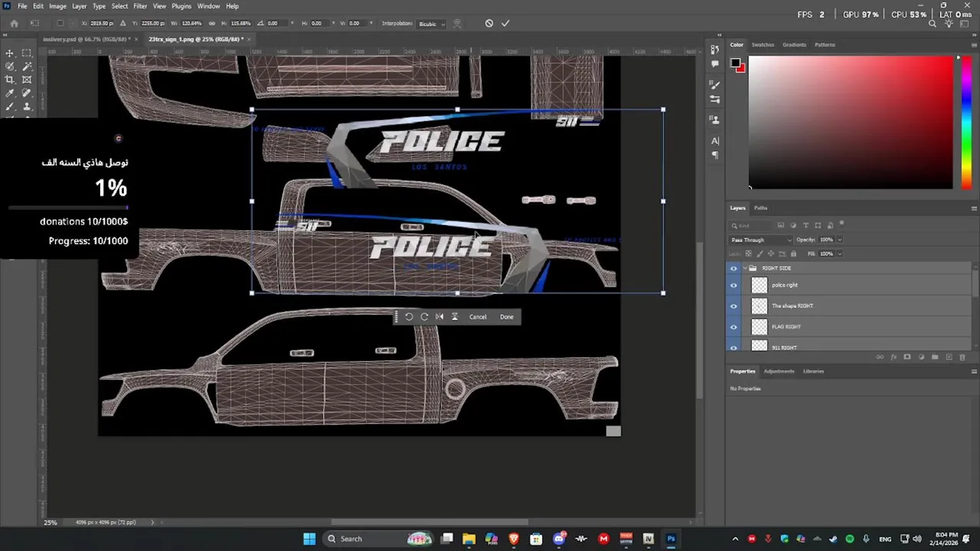Commit the transform with the checkmark icon

505,24
